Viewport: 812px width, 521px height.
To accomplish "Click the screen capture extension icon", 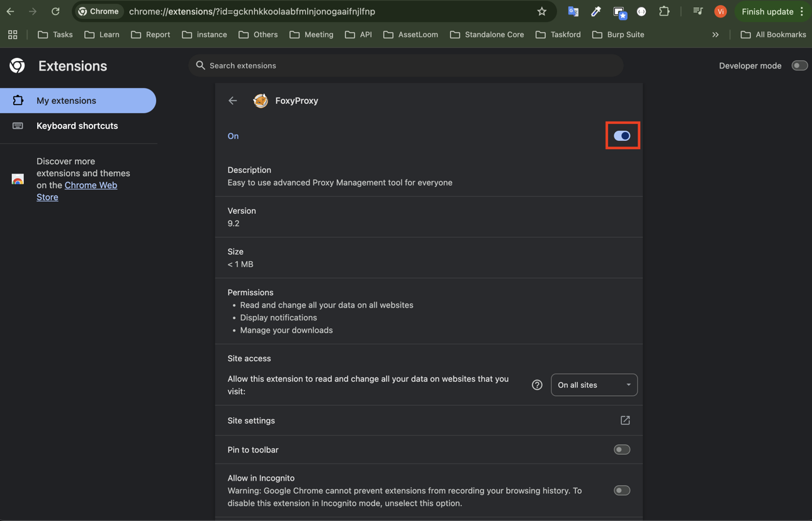I will (x=619, y=11).
